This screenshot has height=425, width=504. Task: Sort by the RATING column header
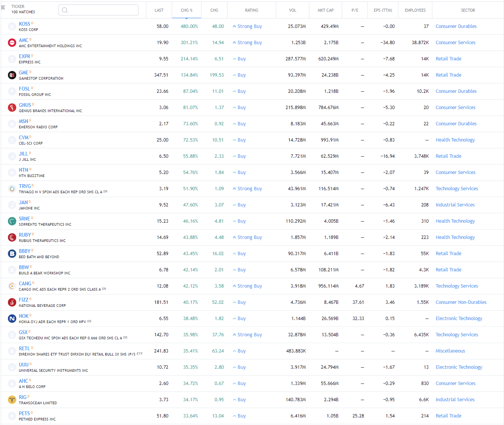tap(252, 10)
